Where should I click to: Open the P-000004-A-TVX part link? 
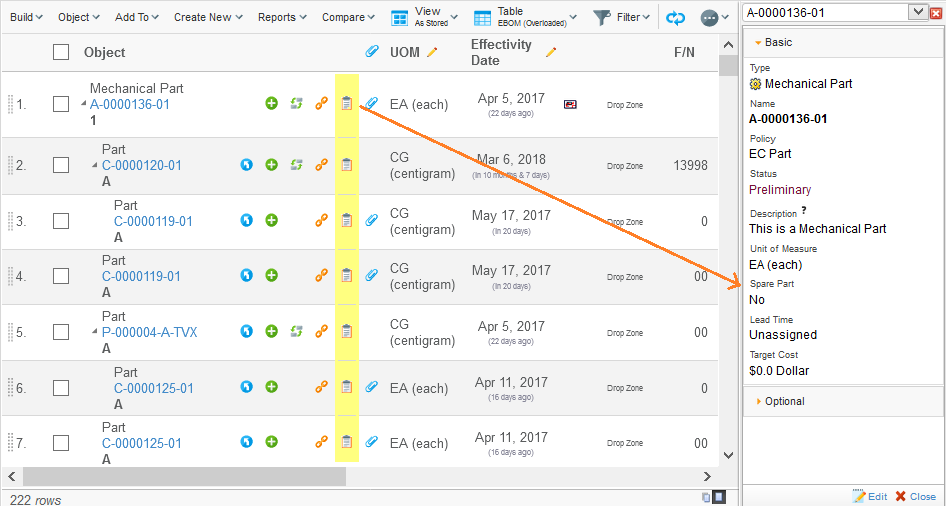click(149, 333)
